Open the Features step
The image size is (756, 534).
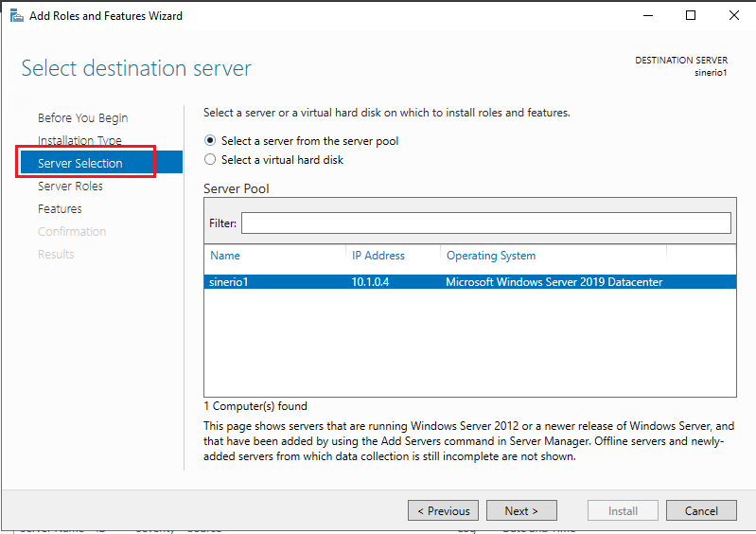60,209
